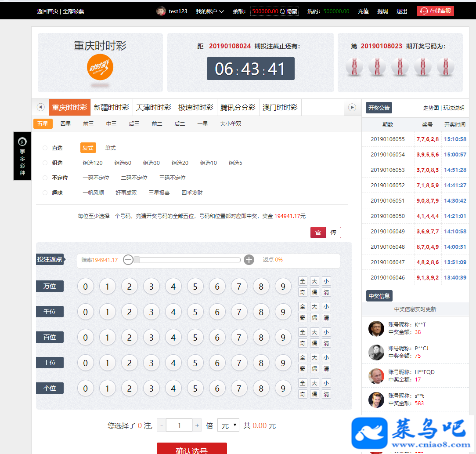This screenshot has height=454, width=476.
Task: Click the refresh balance icon
Action: pos(282,11)
